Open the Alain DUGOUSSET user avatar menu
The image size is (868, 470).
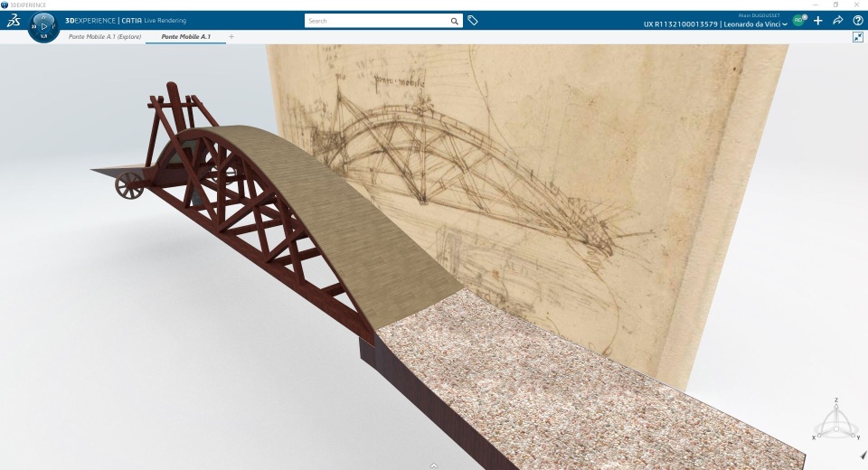(798, 20)
